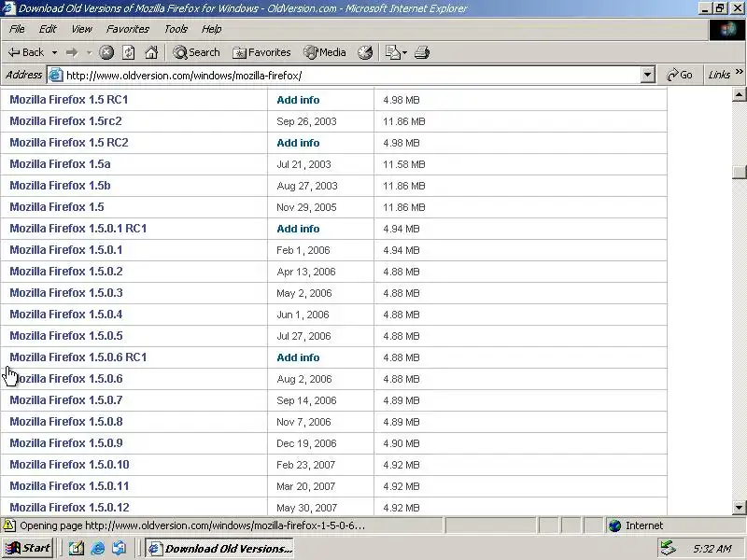This screenshot has height=560, width=747.
Task: Open Mozilla Firefox 1.5.0.10 link
Action: pyautogui.click(x=69, y=464)
